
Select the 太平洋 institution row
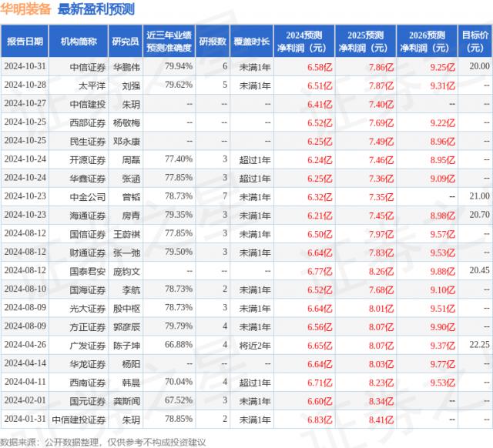[x=89, y=85]
